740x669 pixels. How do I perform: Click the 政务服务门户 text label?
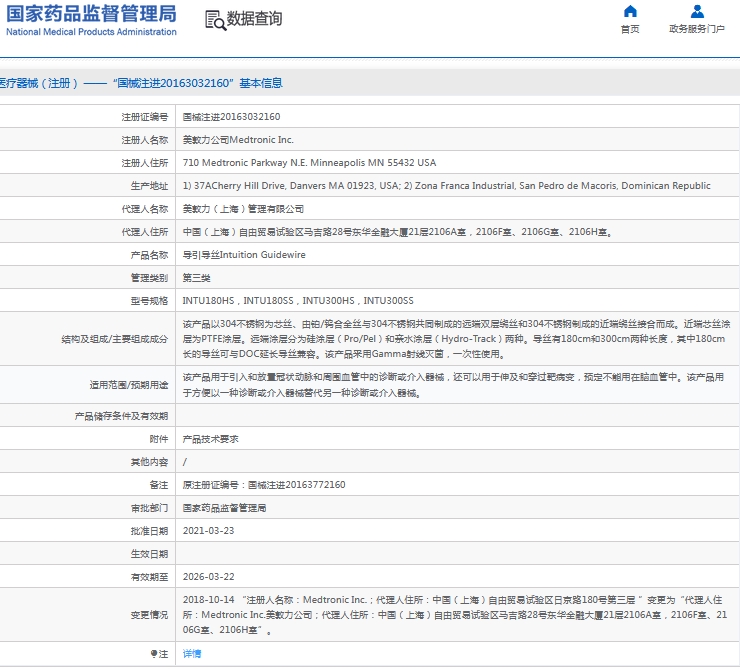[697, 29]
